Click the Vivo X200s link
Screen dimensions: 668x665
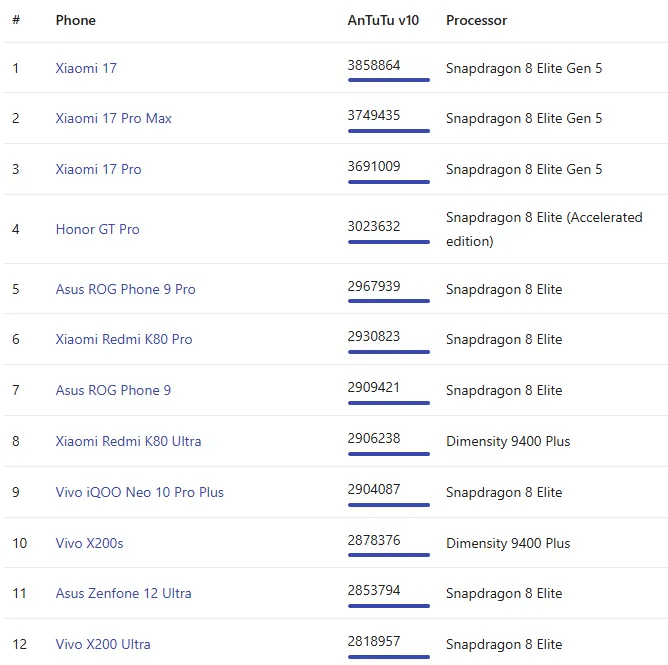[x=89, y=543]
